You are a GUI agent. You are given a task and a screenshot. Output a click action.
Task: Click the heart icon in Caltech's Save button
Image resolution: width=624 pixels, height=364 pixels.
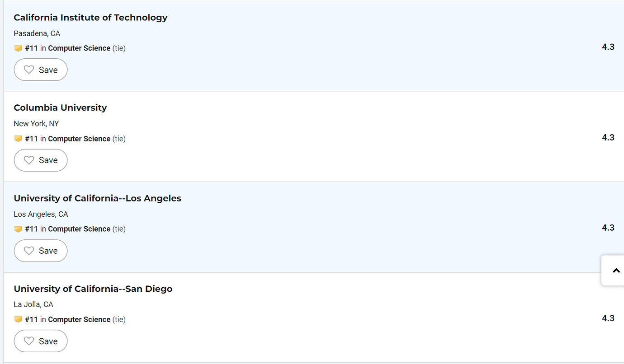pos(28,70)
